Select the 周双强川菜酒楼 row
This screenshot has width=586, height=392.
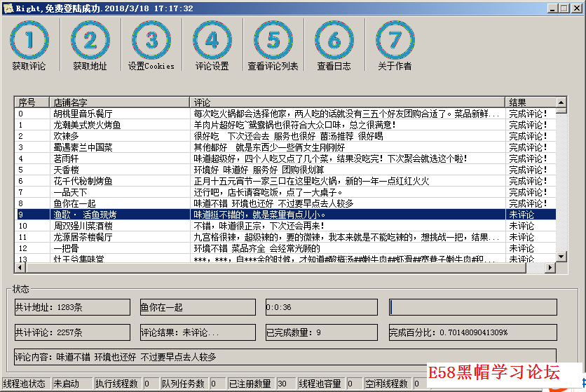[285, 226]
